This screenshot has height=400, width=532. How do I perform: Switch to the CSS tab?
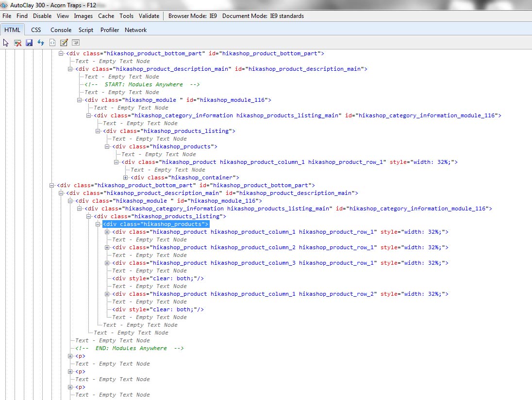tap(36, 30)
